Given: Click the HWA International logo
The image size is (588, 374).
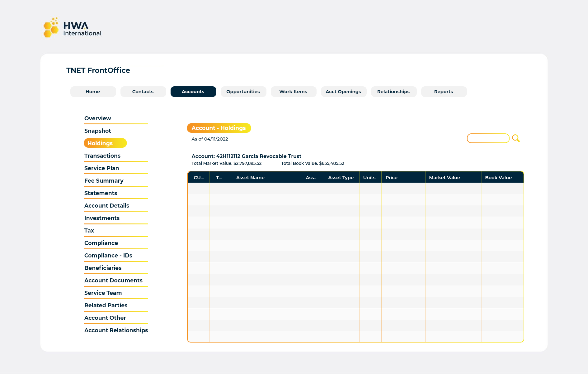Looking at the screenshot, I should [72, 27].
